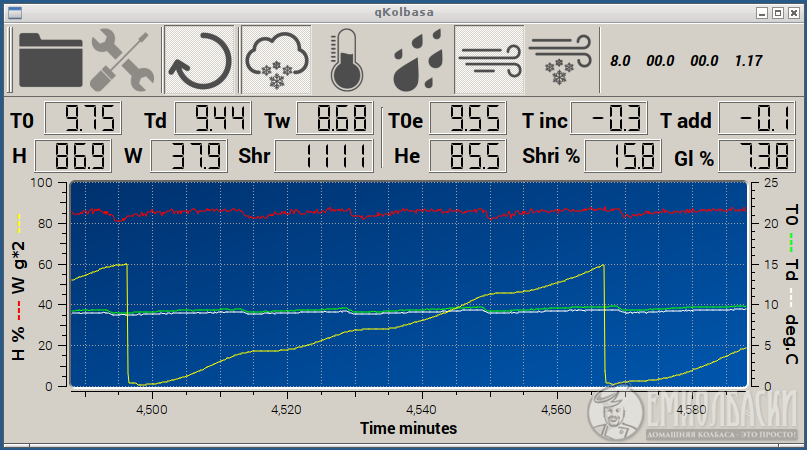The image size is (807, 450).
Task: Toggle the circular arrow cycle button
Action: [x=199, y=60]
